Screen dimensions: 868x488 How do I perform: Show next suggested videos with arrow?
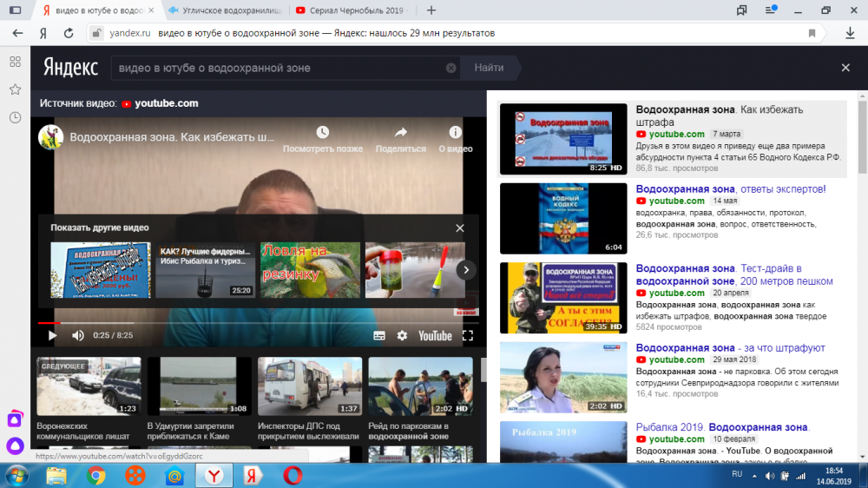pyautogui.click(x=466, y=269)
